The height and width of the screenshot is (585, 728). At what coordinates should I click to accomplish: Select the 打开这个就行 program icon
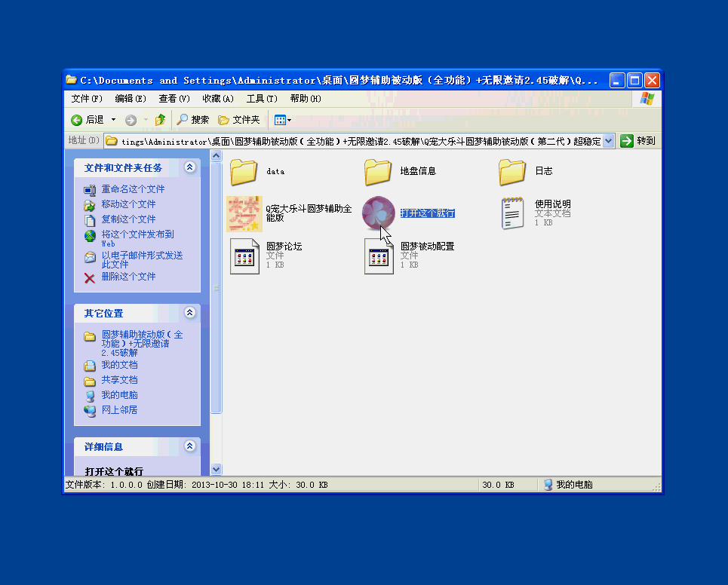(x=379, y=213)
